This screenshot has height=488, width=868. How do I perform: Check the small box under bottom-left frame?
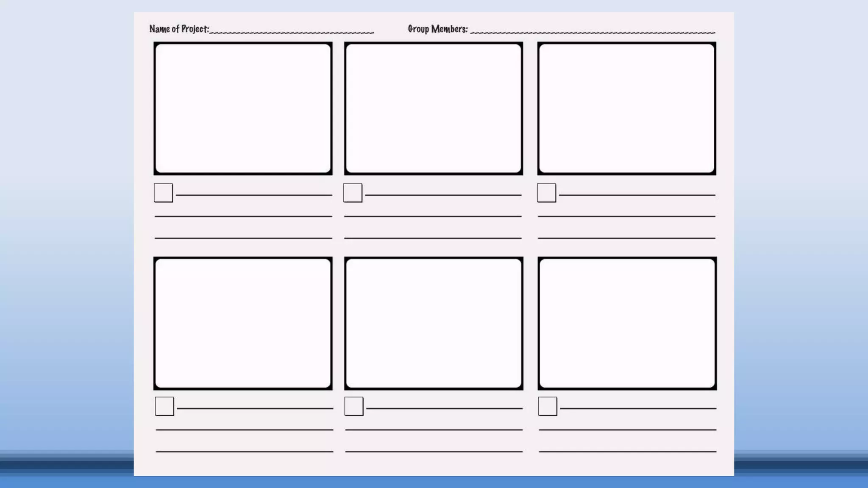pyautogui.click(x=164, y=406)
